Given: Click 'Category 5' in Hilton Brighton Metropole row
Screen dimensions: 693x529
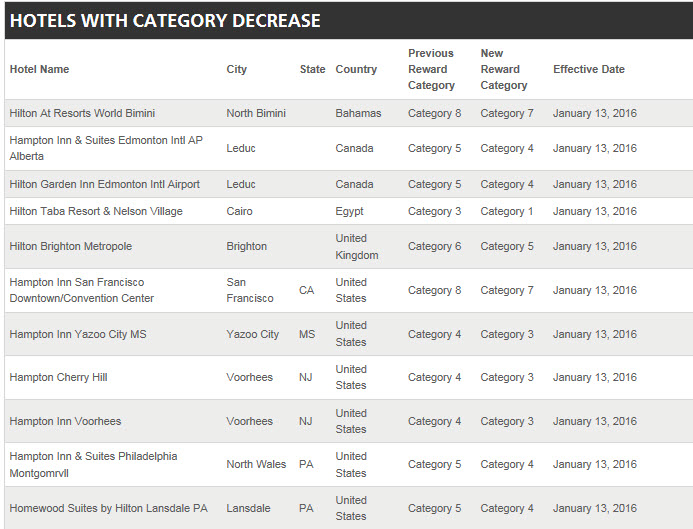Looking at the screenshot, I should pos(507,246).
